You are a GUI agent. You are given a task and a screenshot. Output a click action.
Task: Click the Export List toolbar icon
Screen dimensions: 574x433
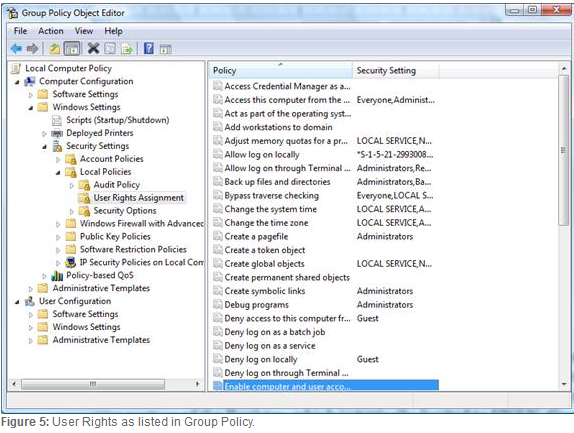(127, 49)
